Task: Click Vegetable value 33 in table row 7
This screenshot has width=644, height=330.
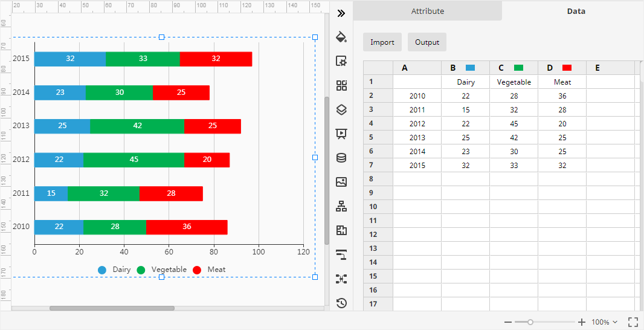Action: [x=514, y=165]
